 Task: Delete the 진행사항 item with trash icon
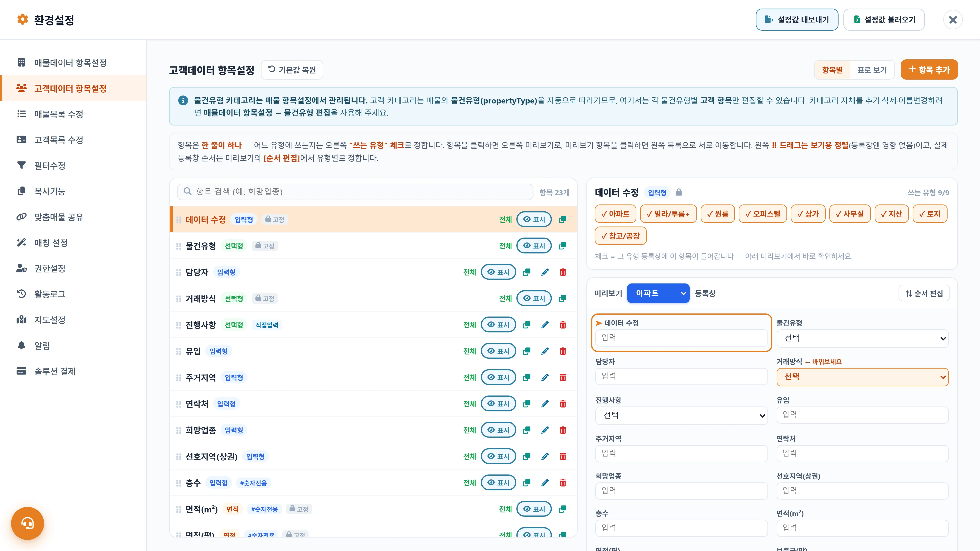[563, 325]
